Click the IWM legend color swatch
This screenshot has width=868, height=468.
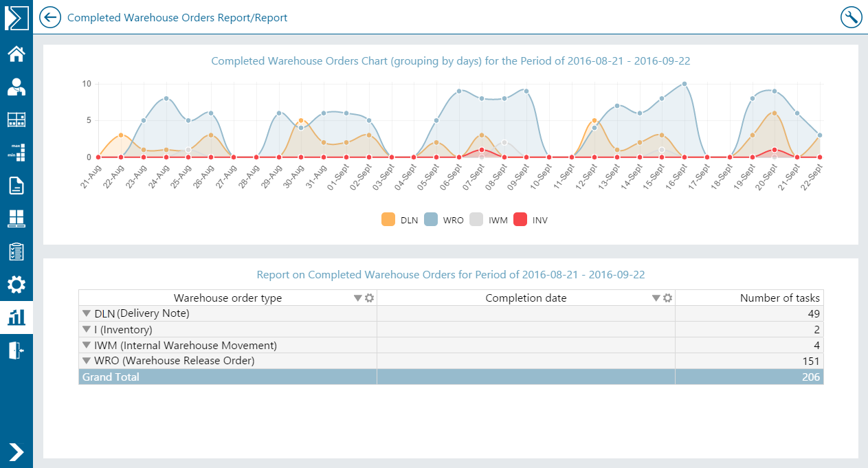tap(476, 220)
